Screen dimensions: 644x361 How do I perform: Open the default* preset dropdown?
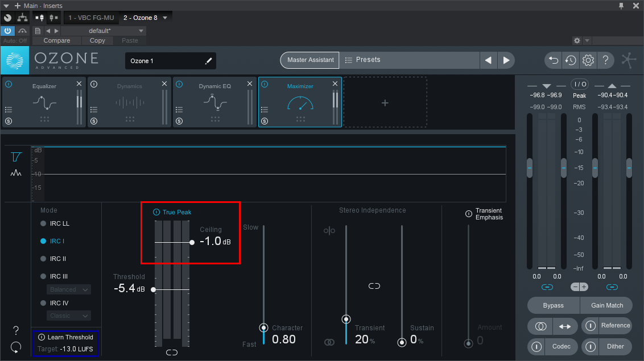point(104,31)
